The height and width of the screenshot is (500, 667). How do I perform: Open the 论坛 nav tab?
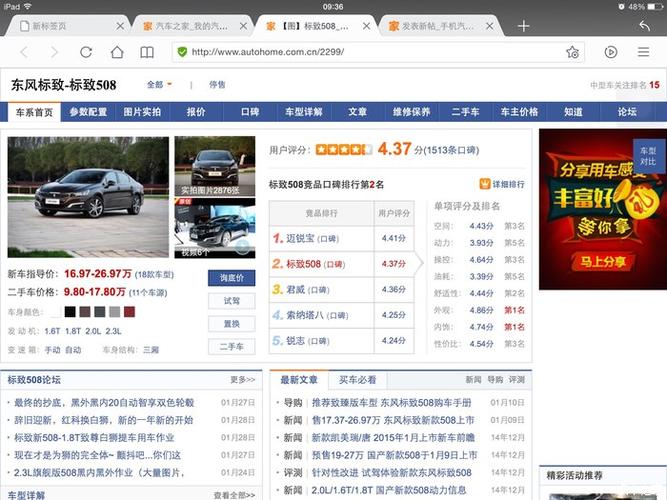click(x=627, y=112)
